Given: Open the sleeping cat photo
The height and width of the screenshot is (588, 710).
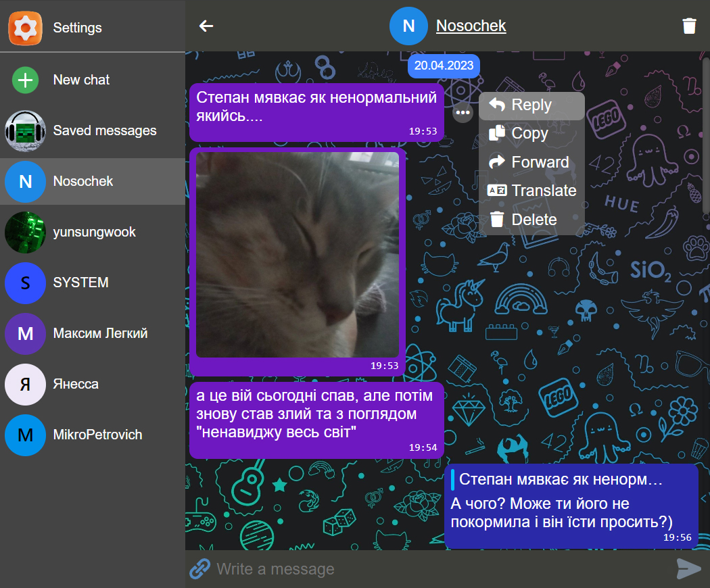Looking at the screenshot, I should (298, 254).
